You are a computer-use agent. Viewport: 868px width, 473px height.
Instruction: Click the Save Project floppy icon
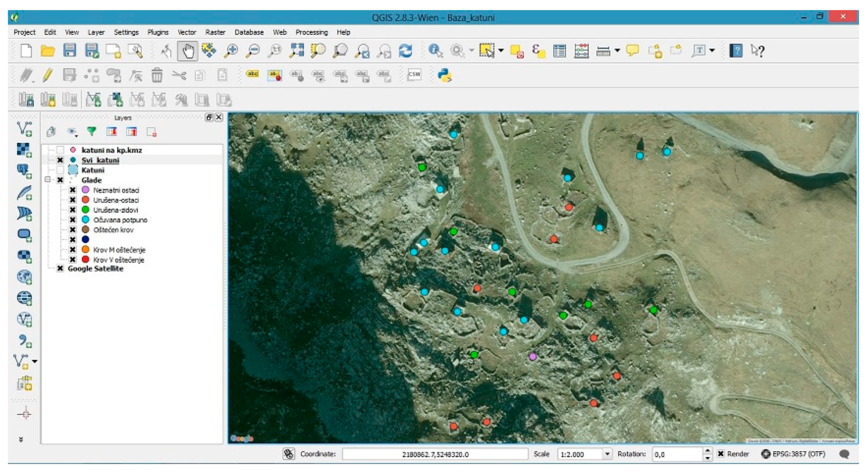(69, 51)
